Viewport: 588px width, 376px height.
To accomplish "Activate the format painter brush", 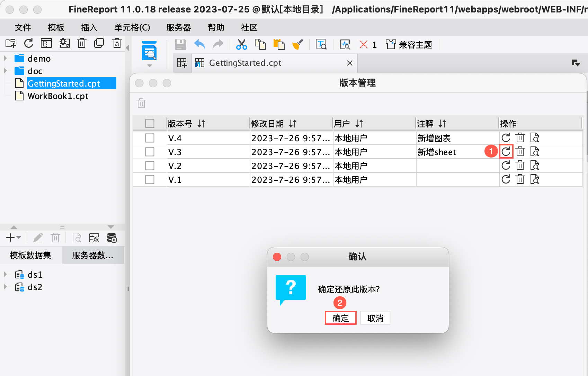I will pyautogui.click(x=298, y=45).
